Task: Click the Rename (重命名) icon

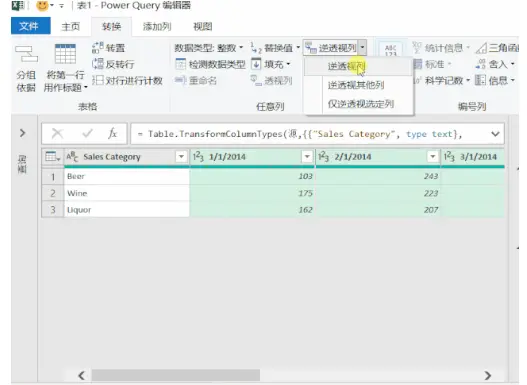Action: tap(180, 80)
